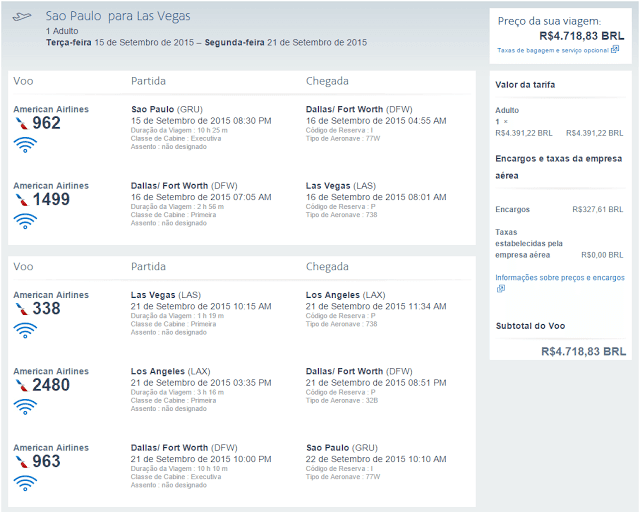Click Duração da Viagem 1 h 19 m
The width and height of the screenshot is (640, 512).
pyautogui.click(x=177, y=316)
